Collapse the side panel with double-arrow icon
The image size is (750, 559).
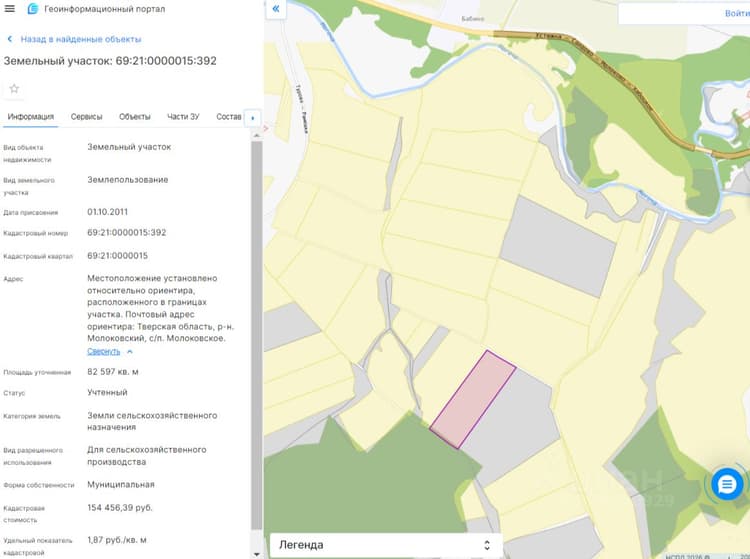276,9
